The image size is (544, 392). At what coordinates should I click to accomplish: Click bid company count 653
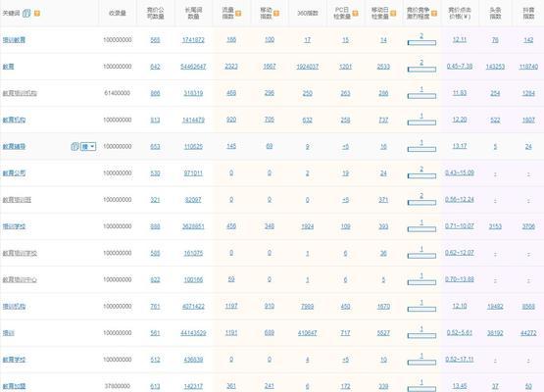(x=155, y=146)
